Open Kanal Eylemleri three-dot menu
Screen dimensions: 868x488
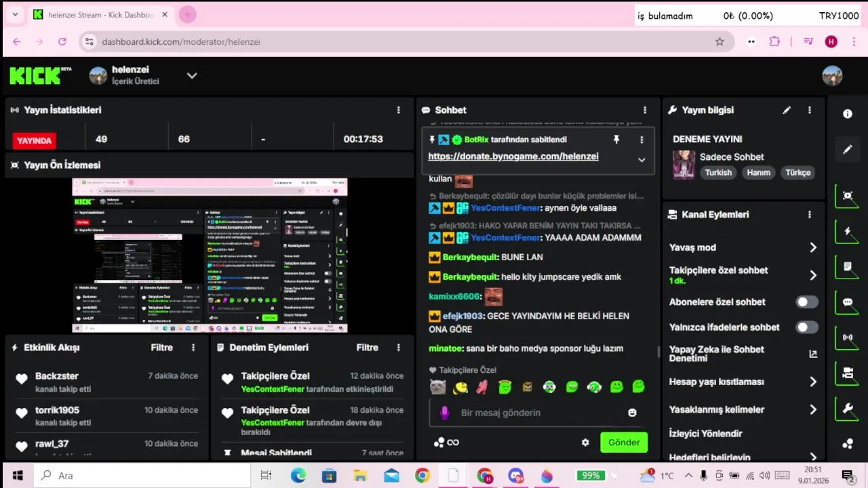[809, 214]
